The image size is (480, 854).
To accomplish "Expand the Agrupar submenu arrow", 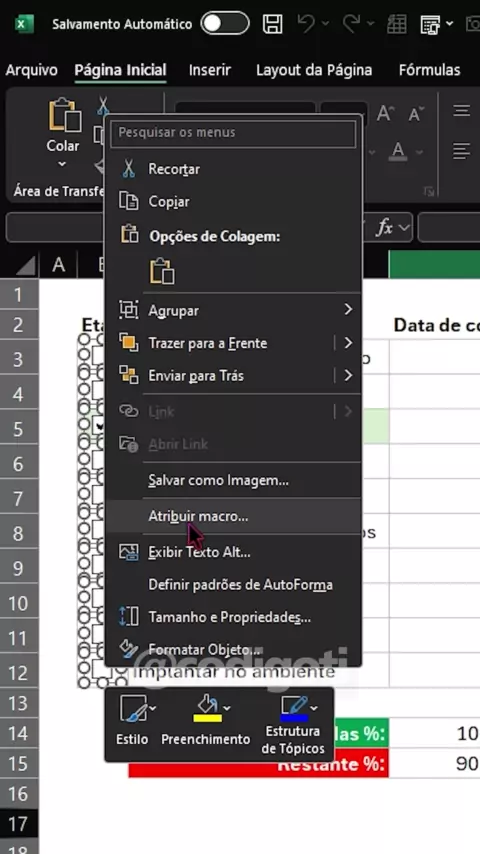I will click(x=348, y=310).
